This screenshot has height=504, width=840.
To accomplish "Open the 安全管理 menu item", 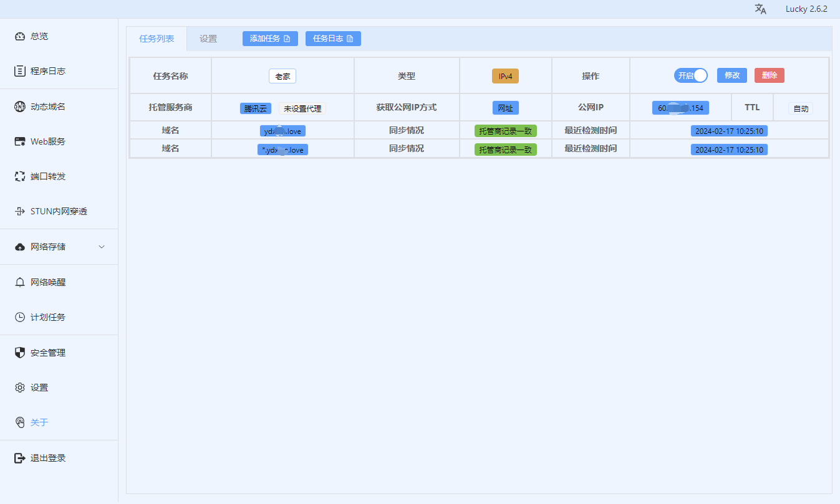I will coord(59,353).
